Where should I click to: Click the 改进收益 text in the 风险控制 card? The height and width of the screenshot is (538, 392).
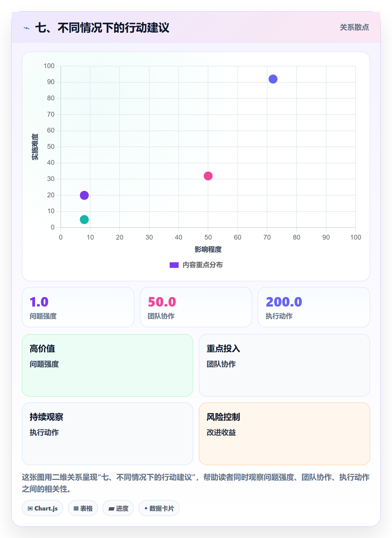coord(221,433)
